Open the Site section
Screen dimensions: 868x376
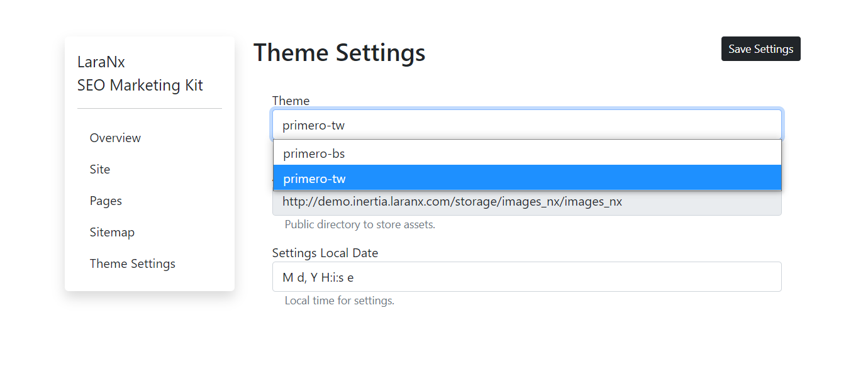coord(100,169)
